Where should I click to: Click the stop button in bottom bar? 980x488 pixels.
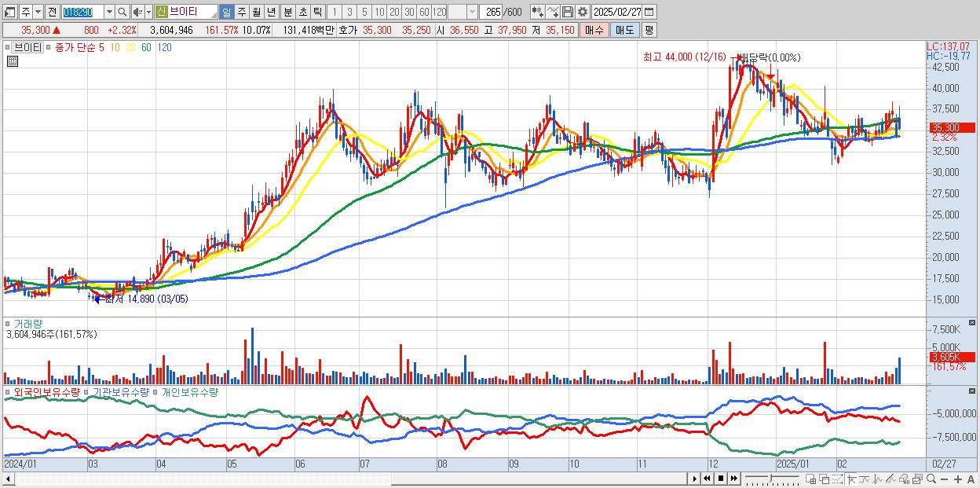tap(720, 479)
